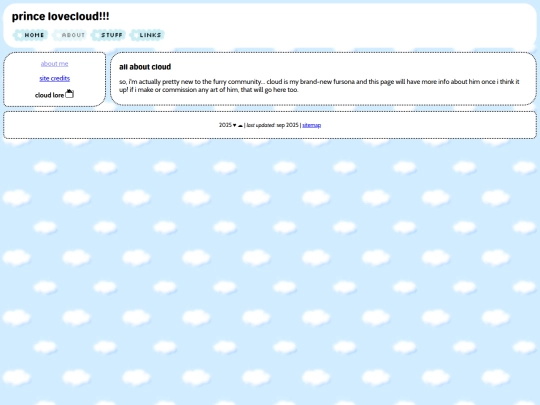The image size is (540, 405).
Task: Select the cloud lore sidebar entry
Action: tap(49, 95)
